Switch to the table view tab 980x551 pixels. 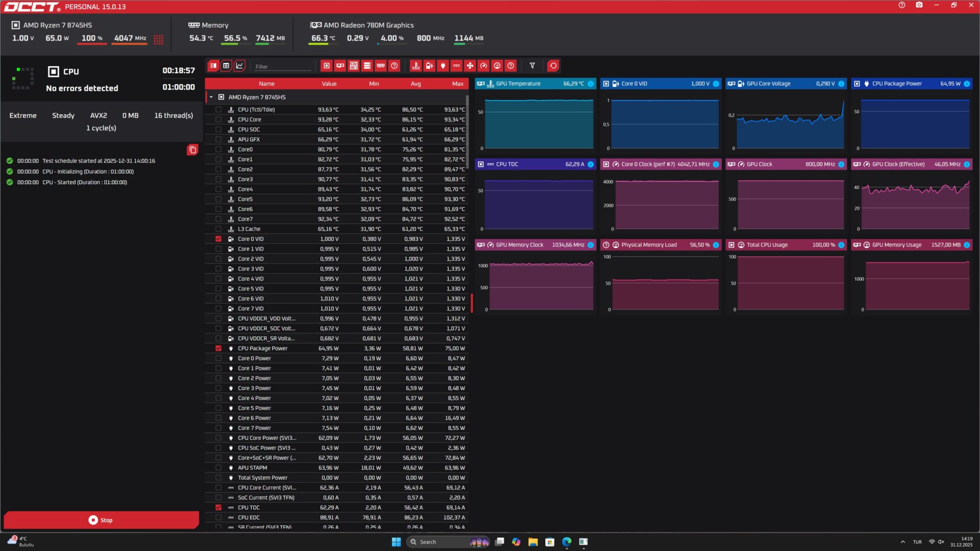(x=226, y=66)
